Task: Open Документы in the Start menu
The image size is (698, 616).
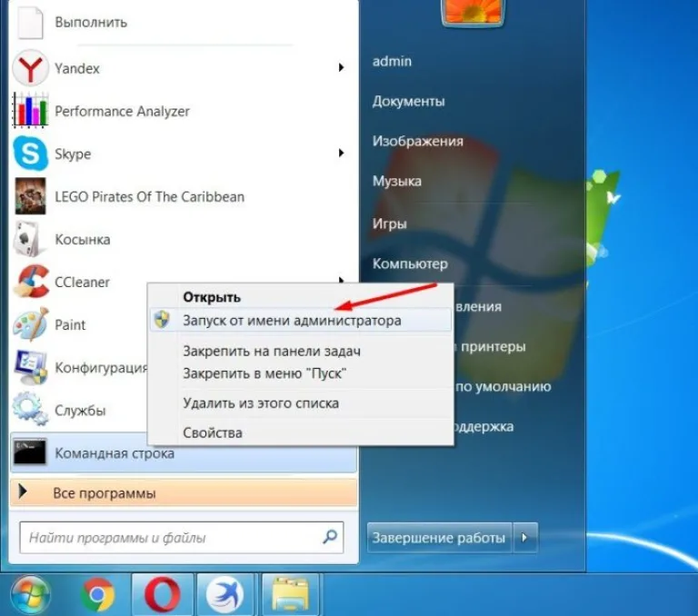Action: pyautogui.click(x=408, y=102)
